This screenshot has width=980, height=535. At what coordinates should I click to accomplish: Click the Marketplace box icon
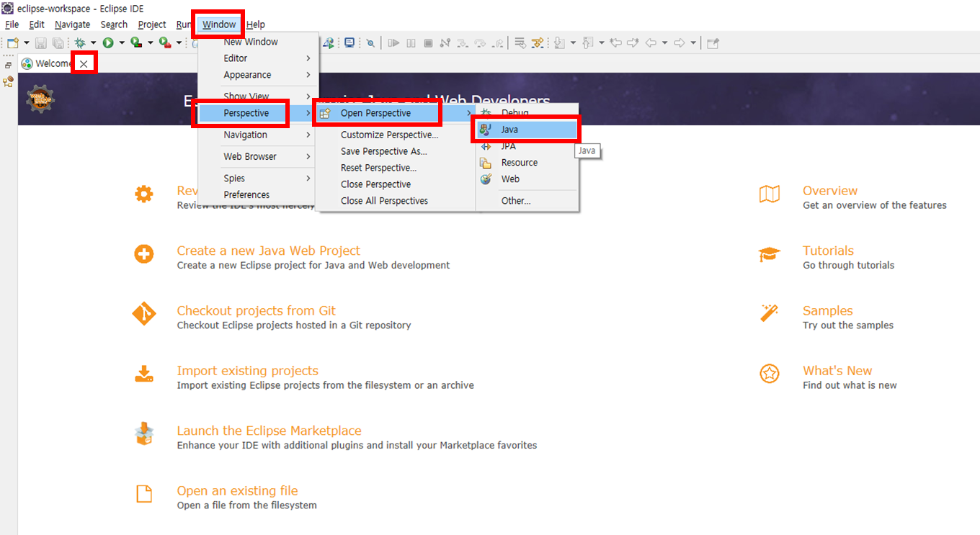tap(144, 433)
